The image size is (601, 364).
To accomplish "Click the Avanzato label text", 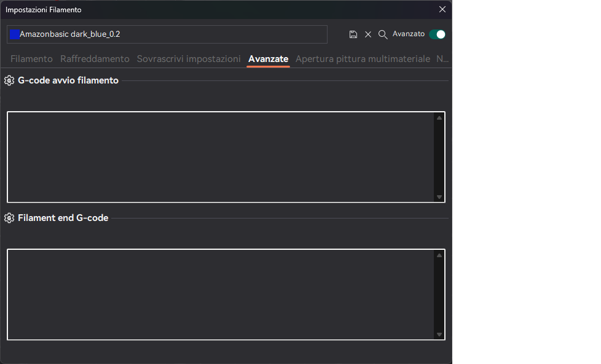I will point(409,34).
